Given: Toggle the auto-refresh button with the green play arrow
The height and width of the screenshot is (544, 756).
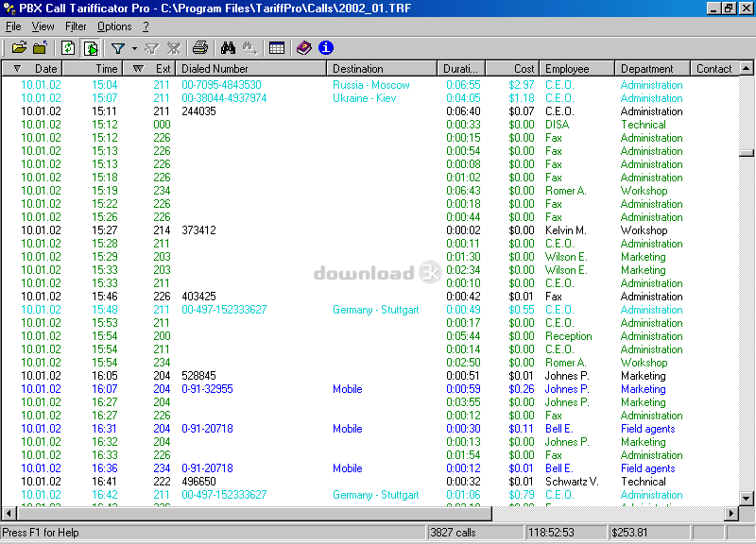Looking at the screenshot, I should (x=90, y=48).
